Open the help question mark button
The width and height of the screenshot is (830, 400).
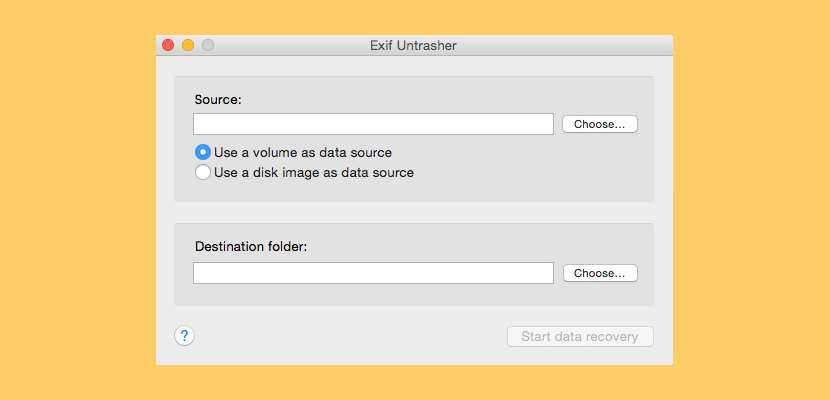[184, 336]
